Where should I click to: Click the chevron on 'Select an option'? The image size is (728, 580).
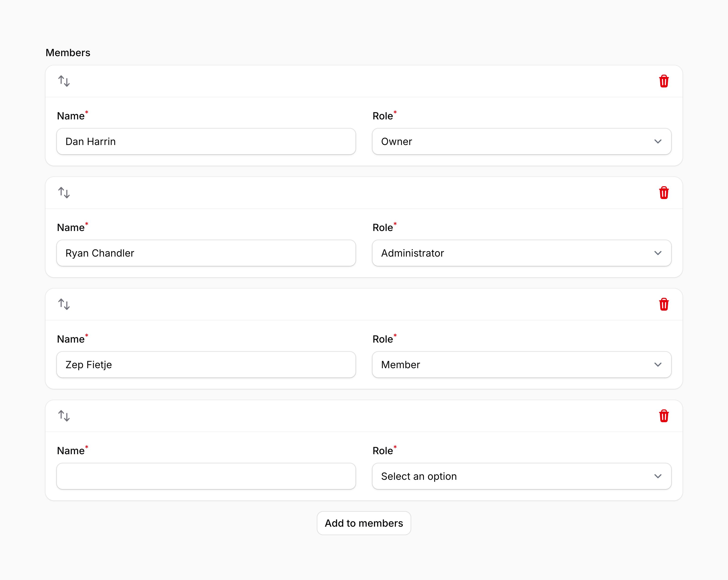[658, 476]
